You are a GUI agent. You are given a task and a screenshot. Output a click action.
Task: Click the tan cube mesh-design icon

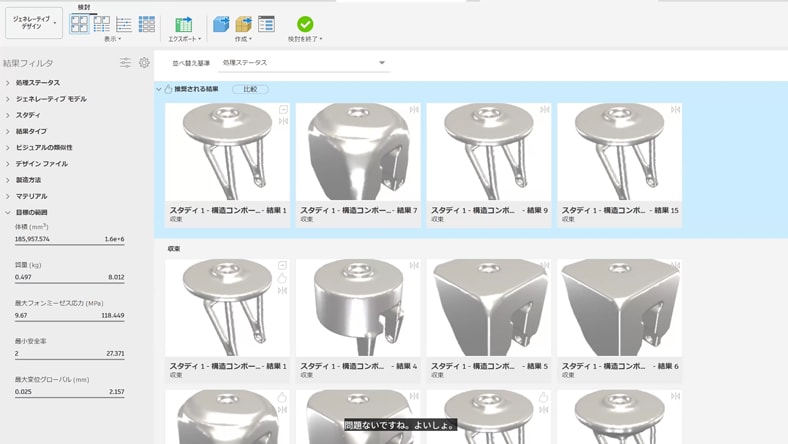tap(243, 24)
